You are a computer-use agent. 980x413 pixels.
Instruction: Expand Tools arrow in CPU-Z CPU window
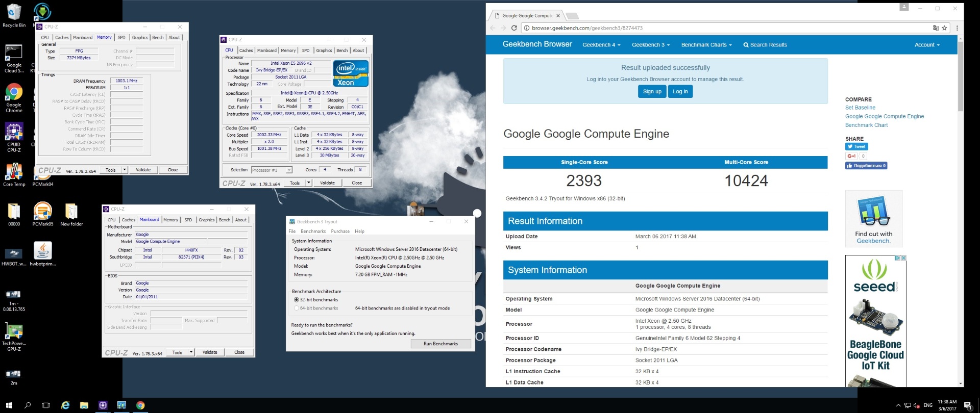pos(308,183)
